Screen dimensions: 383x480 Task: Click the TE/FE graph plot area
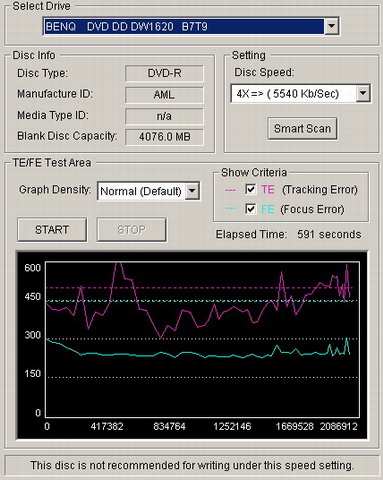[x=202, y=339]
